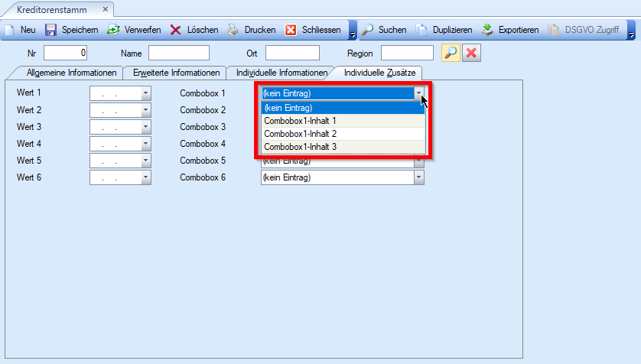Click the Schliessen red box icon
641x364 pixels.
(291, 30)
